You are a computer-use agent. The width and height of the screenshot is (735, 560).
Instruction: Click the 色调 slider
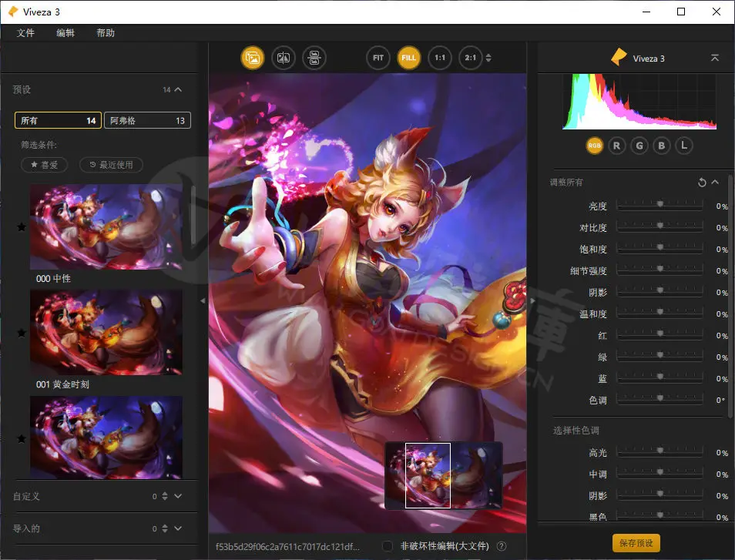coord(659,399)
